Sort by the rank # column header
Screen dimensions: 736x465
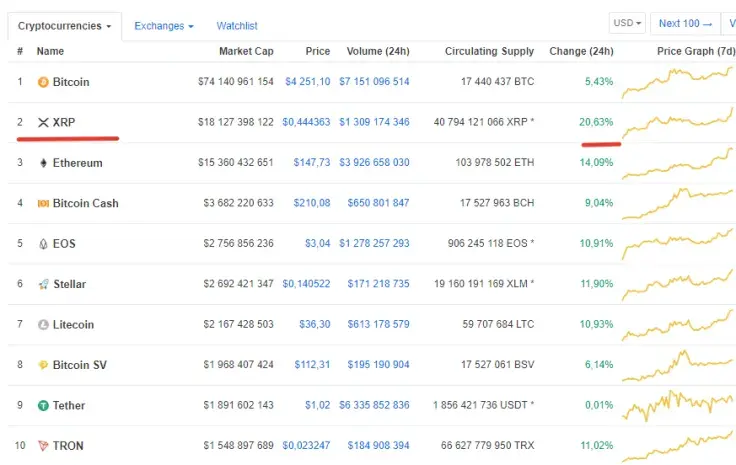pos(20,51)
